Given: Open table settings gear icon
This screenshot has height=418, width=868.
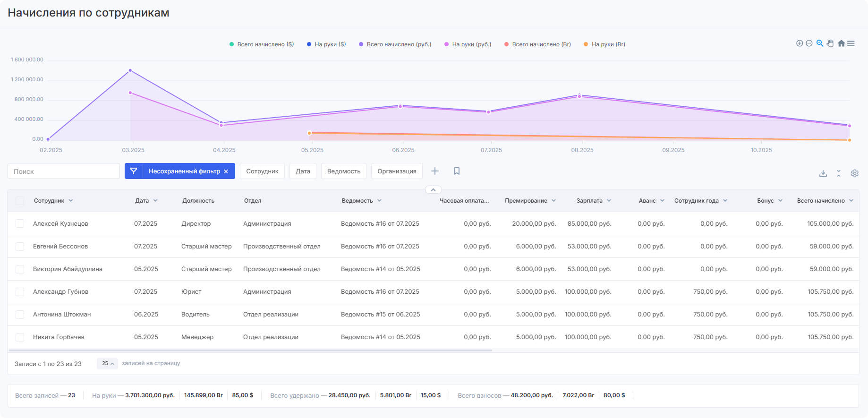Looking at the screenshot, I should coord(855,173).
